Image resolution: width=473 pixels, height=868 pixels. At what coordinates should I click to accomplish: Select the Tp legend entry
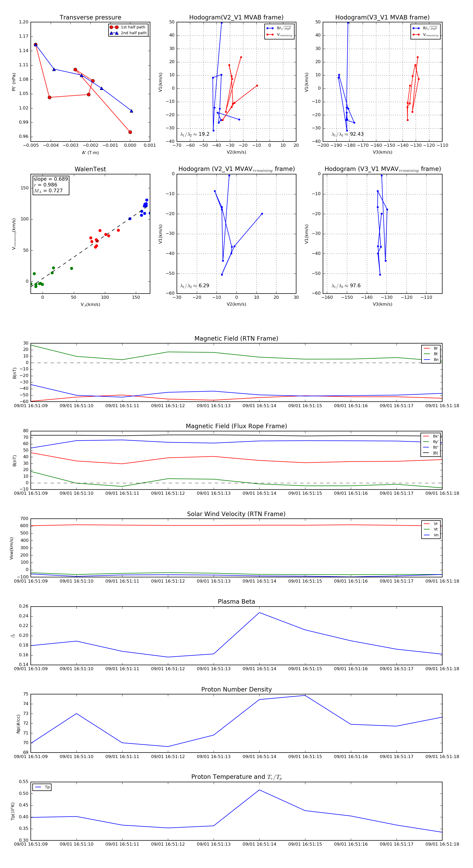click(x=42, y=787)
